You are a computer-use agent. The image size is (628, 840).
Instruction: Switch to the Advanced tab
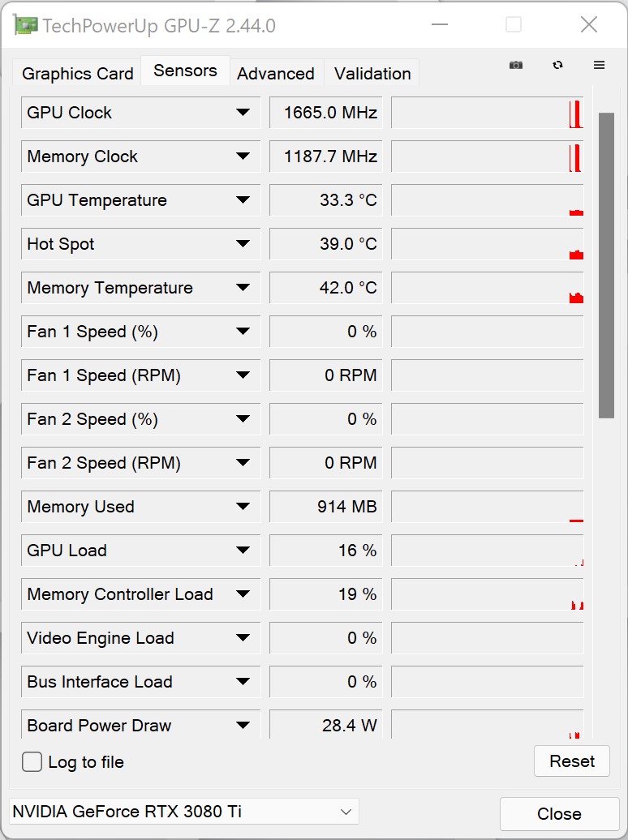tap(276, 74)
